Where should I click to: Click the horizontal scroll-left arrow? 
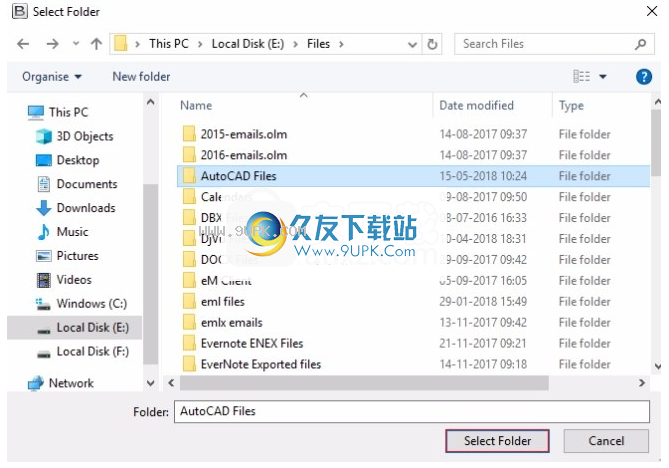pyautogui.click(x=171, y=383)
